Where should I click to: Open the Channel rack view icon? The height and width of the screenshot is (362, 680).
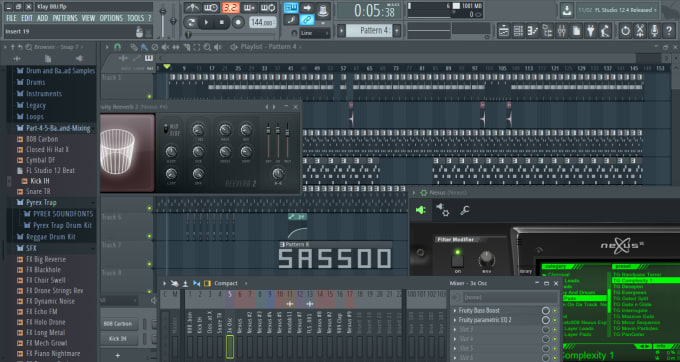(518, 31)
